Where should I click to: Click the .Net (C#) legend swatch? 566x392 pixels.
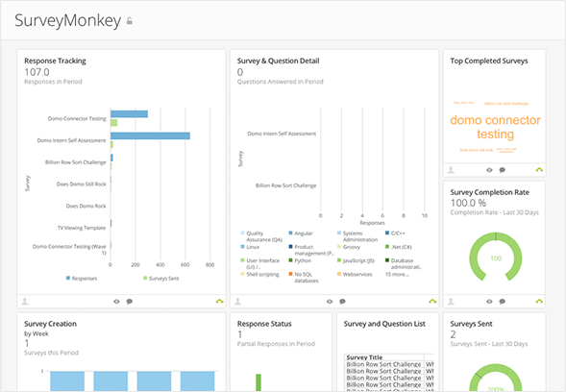(x=387, y=247)
